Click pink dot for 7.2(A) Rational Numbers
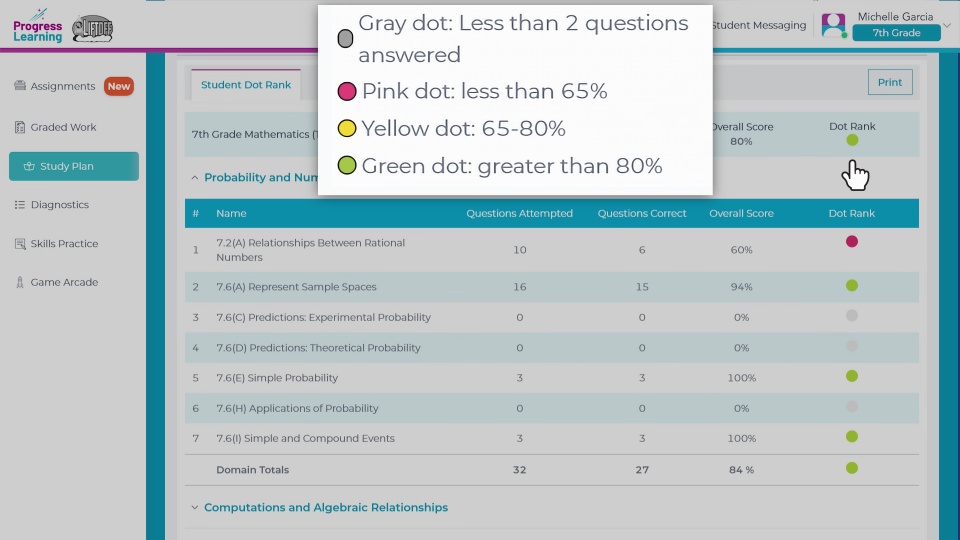This screenshot has width=960, height=540. point(852,241)
